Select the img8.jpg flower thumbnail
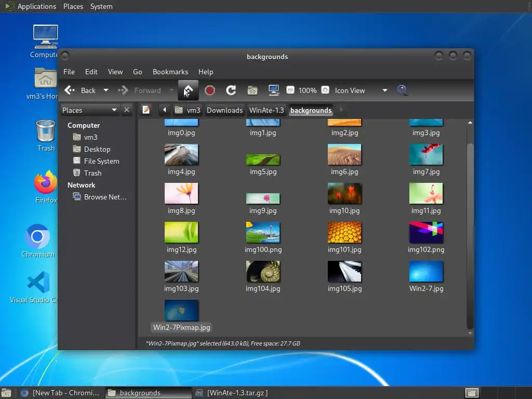The image size is (532, 399). point(181,193)
